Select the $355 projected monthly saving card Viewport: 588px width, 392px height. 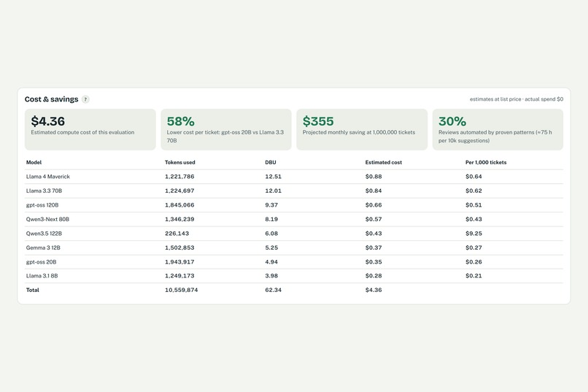click(362, 129)
